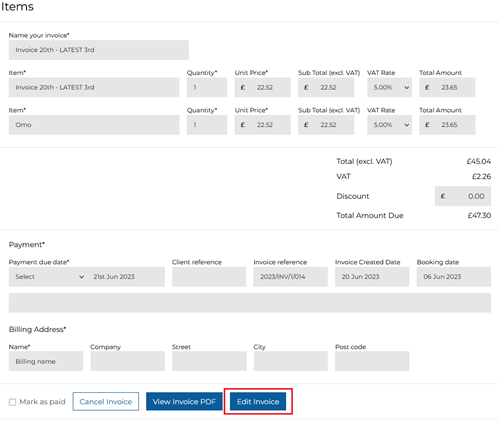Open the Payment due date Select dropdown
The image size is (502, 424).
click(x=49, y=277)
